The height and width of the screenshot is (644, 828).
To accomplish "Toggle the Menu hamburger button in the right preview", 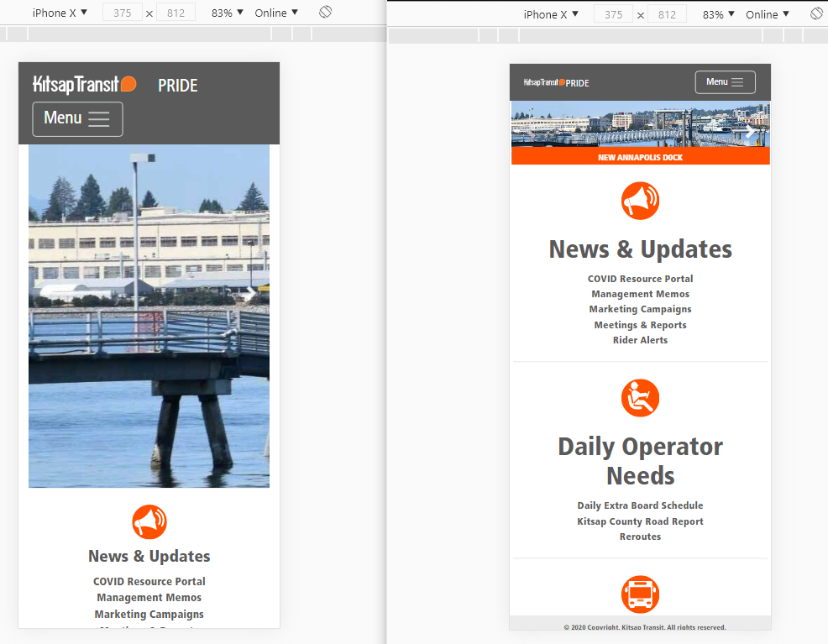I will 725,82.
